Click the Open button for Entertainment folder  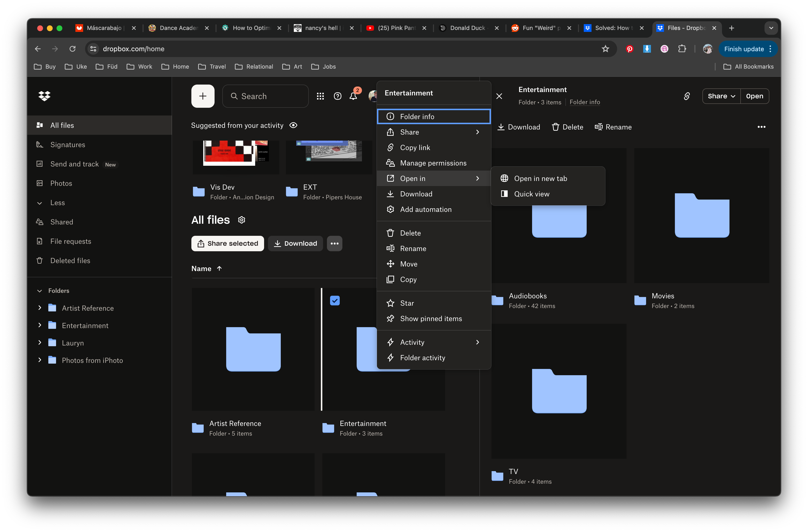coord(755,96)
